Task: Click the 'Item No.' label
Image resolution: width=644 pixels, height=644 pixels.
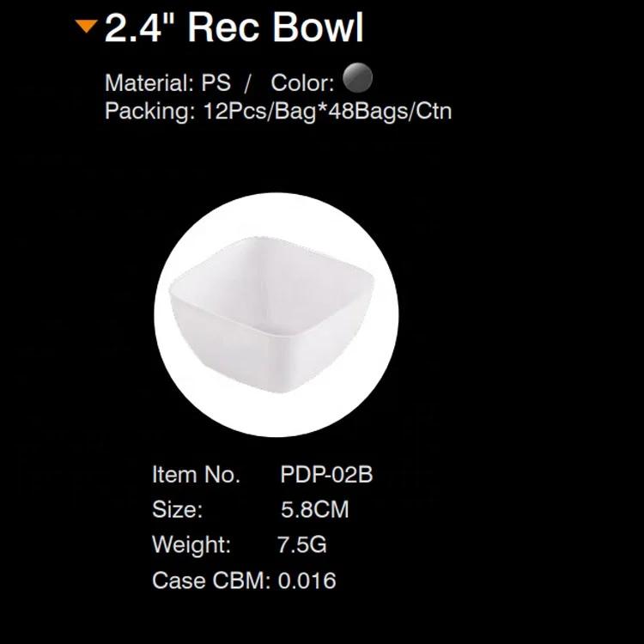Action: pos(196,474)
